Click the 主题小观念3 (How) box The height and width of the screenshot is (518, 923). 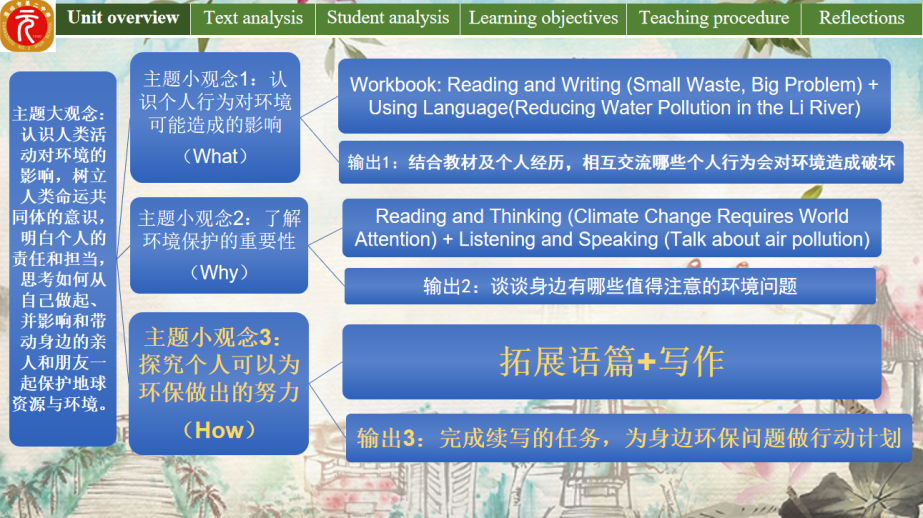point(219,383)
